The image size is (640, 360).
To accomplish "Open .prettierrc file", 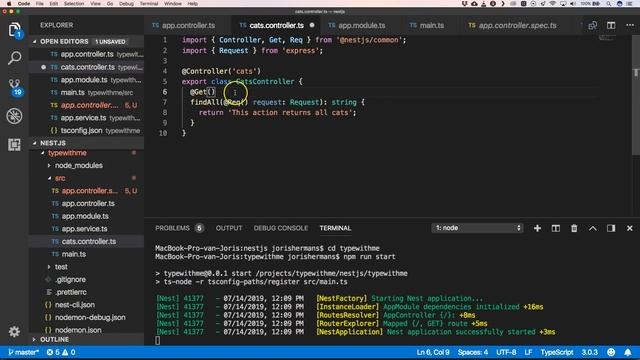I will [x=71, y=292].
